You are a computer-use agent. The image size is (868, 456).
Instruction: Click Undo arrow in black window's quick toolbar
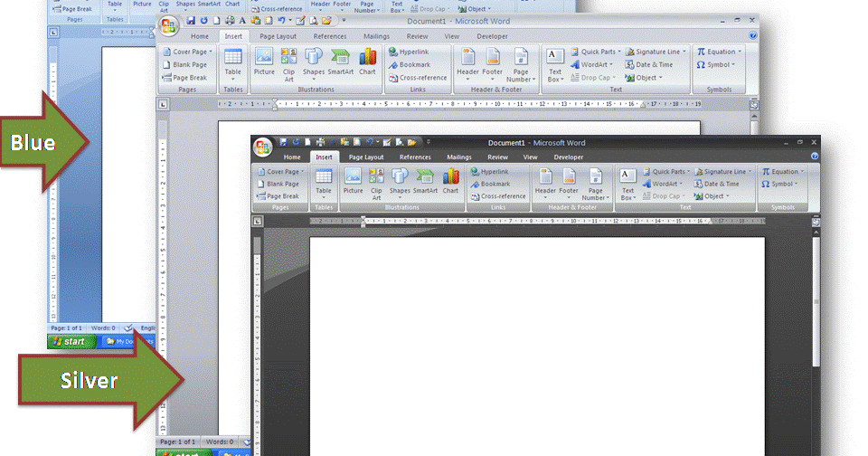pos(369,142)
